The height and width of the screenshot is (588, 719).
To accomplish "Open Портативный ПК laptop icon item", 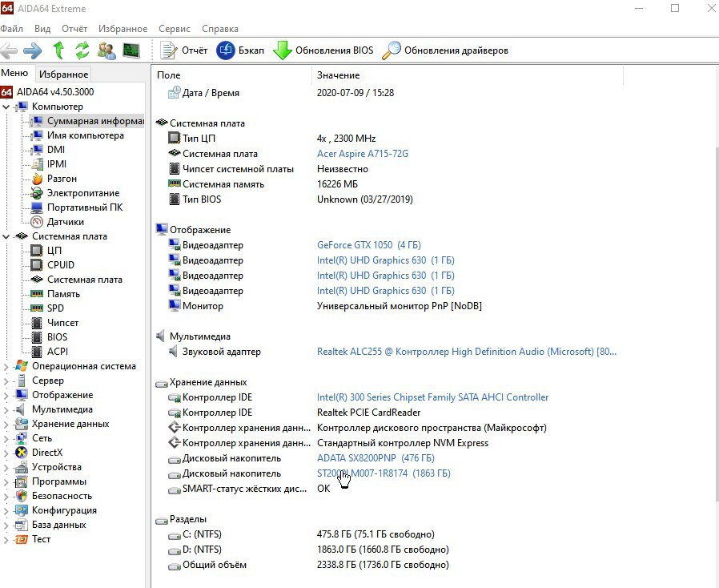I will [x=77, y=207].
